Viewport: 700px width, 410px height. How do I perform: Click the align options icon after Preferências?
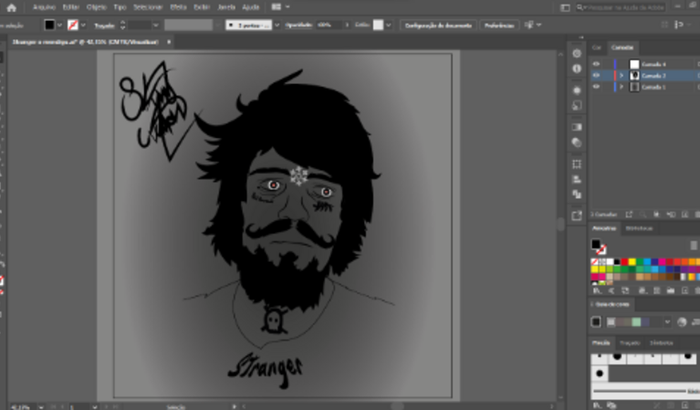pyautogui.click(x=529, y=25)
